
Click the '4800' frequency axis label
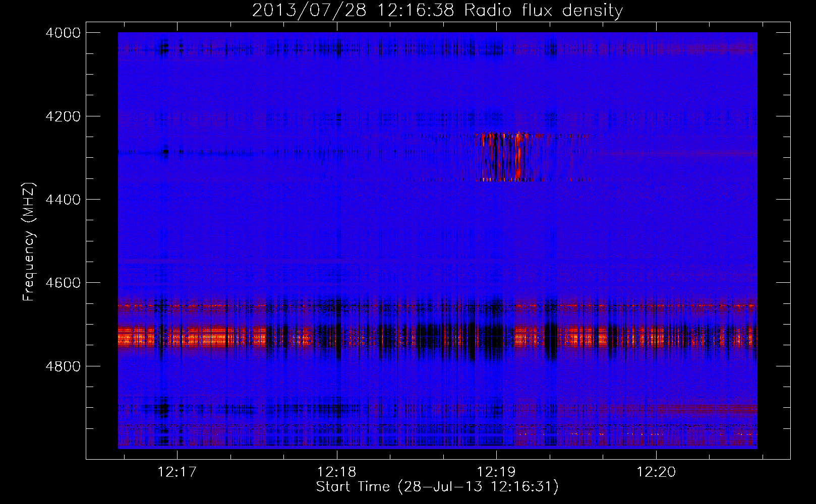tap(63, 366)
